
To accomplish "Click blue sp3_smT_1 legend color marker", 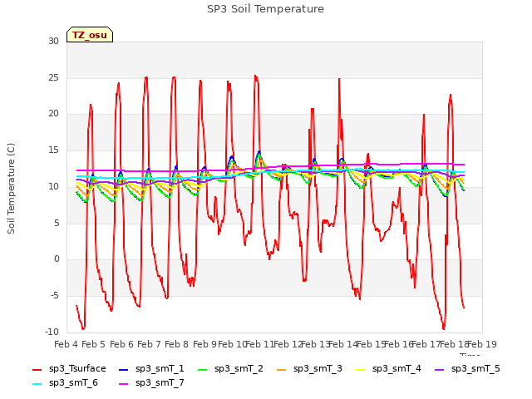I will tap(124, 369).
